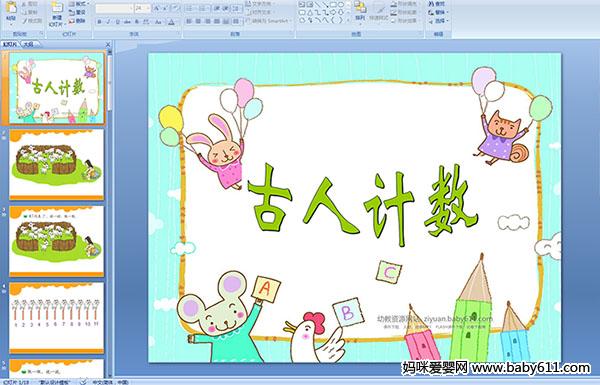Toggle Italic formatting
This screenshot has width=600, height=385.
(x=108, y=22)
